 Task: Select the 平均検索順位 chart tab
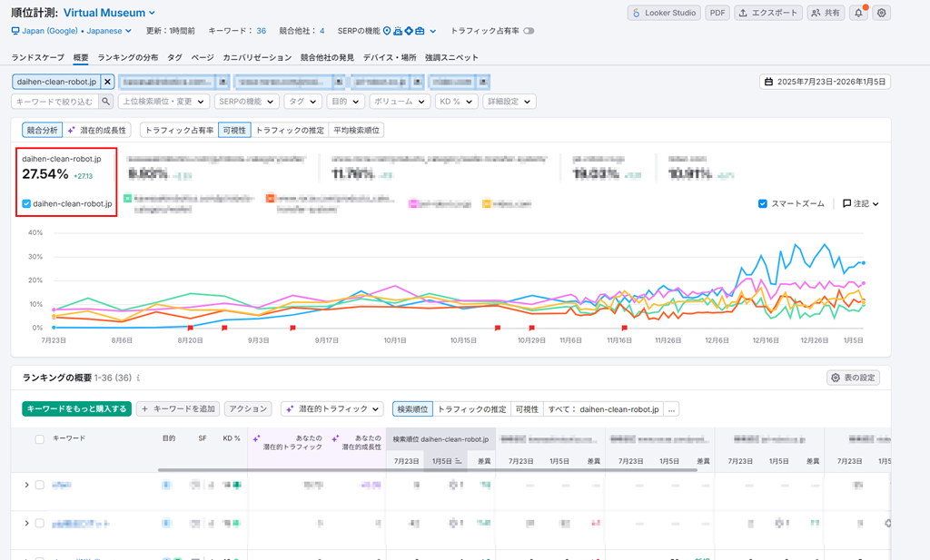(x=356, y=131)
